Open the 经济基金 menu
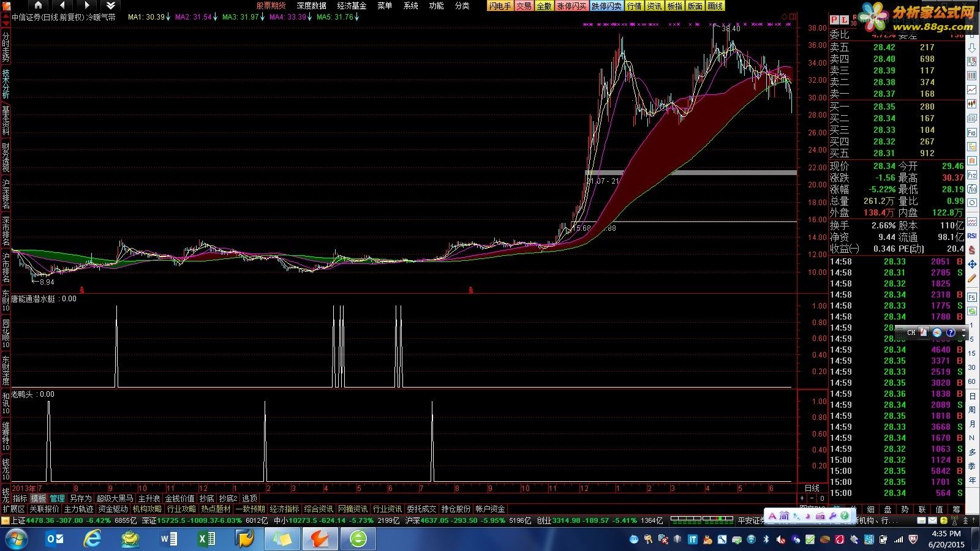The width and height of the screenshot is (980, 551). point(352,6)
